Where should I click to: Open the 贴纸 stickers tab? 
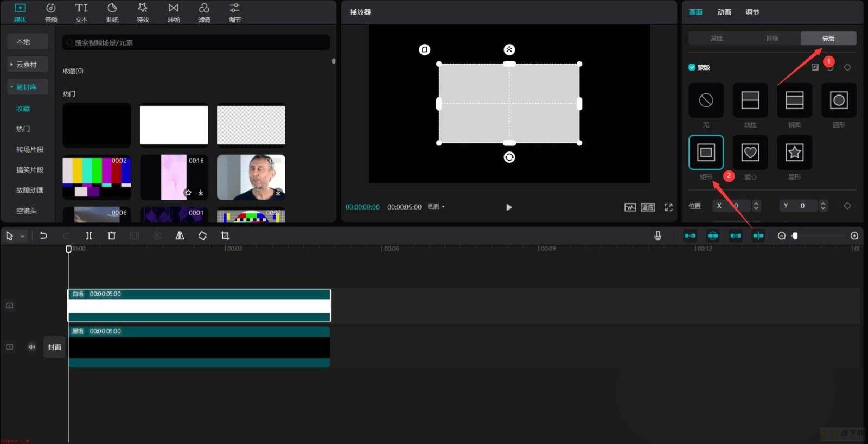(112, 12)
